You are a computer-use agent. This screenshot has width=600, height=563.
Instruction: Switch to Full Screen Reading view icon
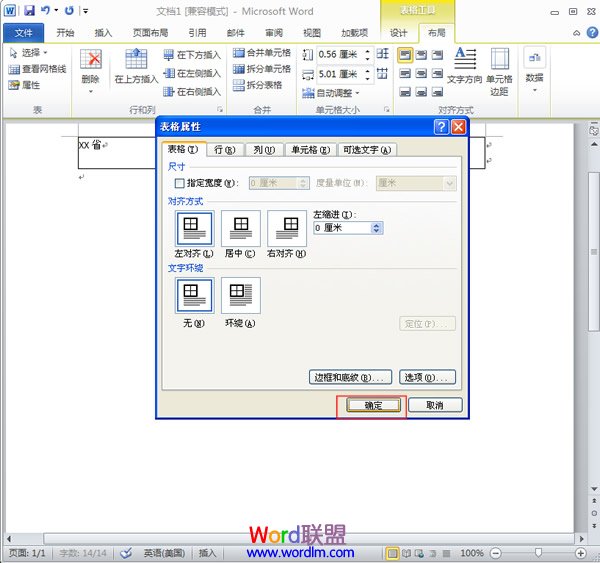coord(406,553)
